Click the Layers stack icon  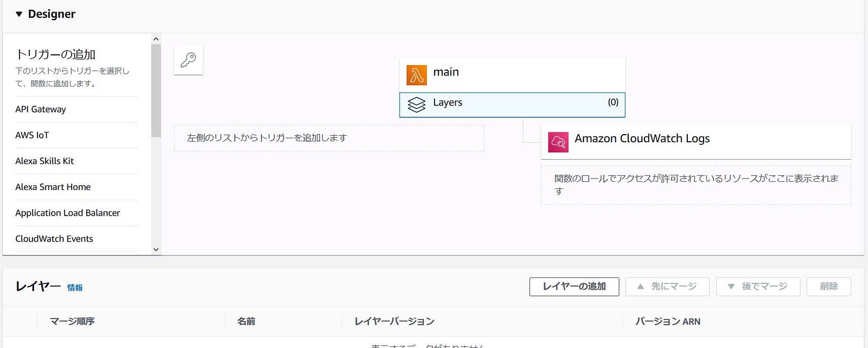[x=417, y=104]
